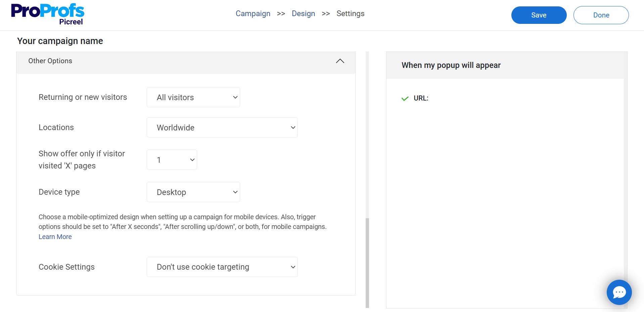Click the 'Other Options' section title text
The height and width of the screenshot is (312, 644).
tap(50, 61)
